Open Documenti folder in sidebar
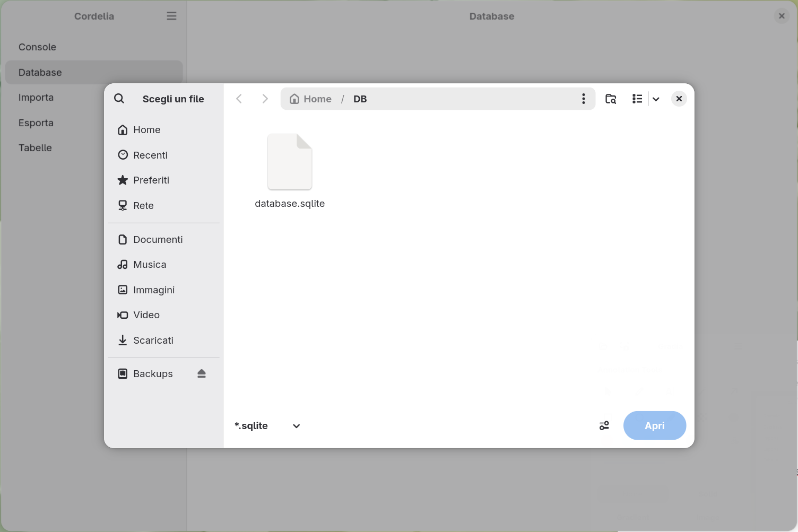The width and height of the screenshot is (798, 532). click(164, 240)
